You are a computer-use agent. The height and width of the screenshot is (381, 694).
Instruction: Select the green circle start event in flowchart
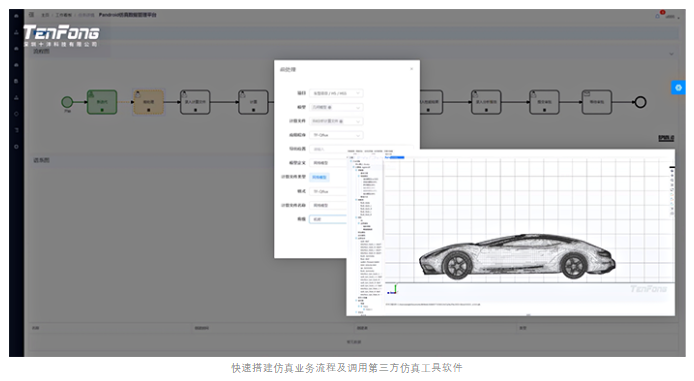[x=67, y=102]
